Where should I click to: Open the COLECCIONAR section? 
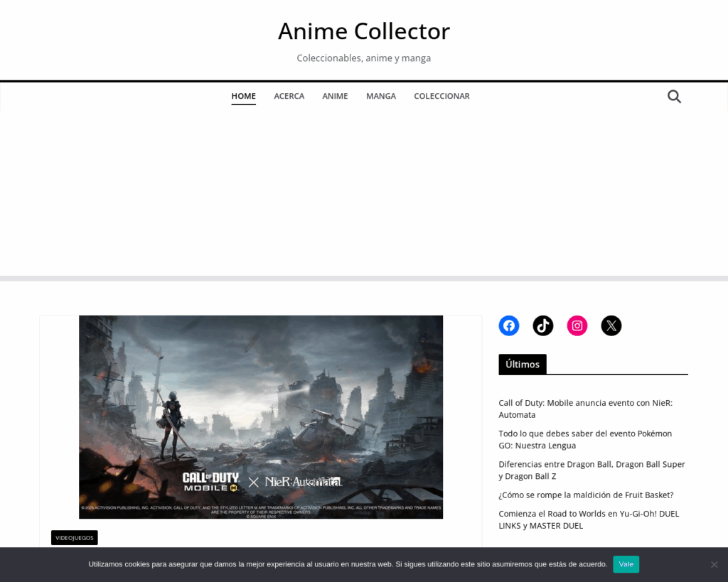pyautogui.click(x=441, y=96)
